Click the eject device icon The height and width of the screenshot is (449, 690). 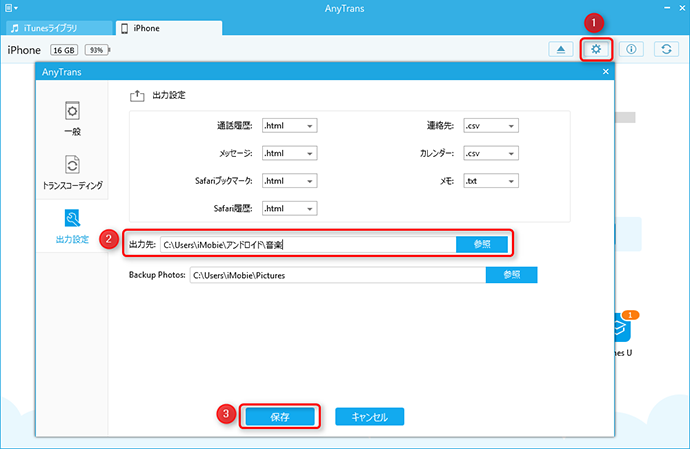click(561, 49)
